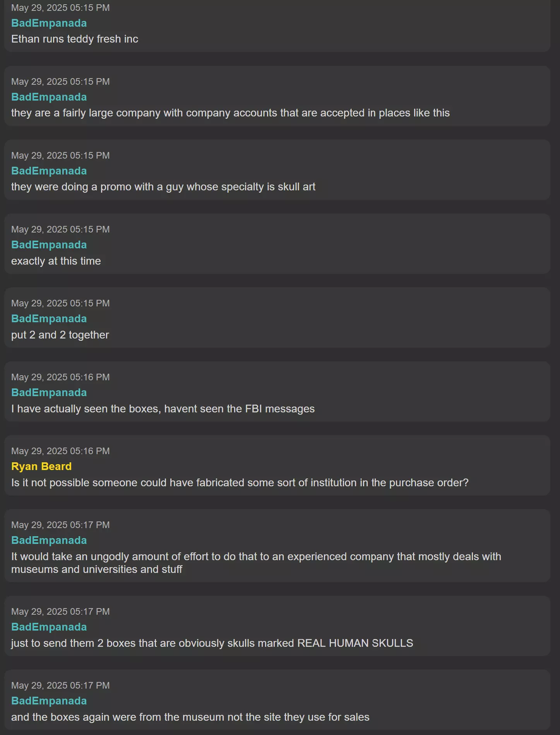
Task: Click BadEmpanada name above 'put 2 and 2 together'
Action: click(49, 319)
